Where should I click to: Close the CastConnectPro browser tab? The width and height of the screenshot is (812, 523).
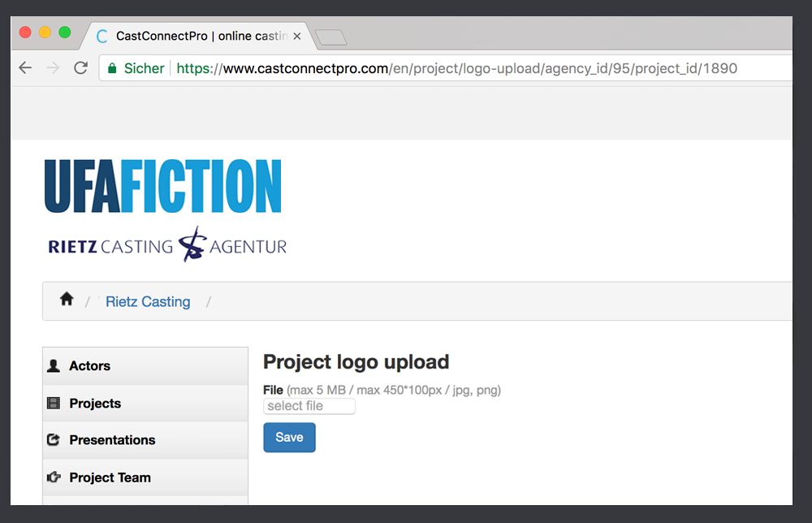click(296, 37)
